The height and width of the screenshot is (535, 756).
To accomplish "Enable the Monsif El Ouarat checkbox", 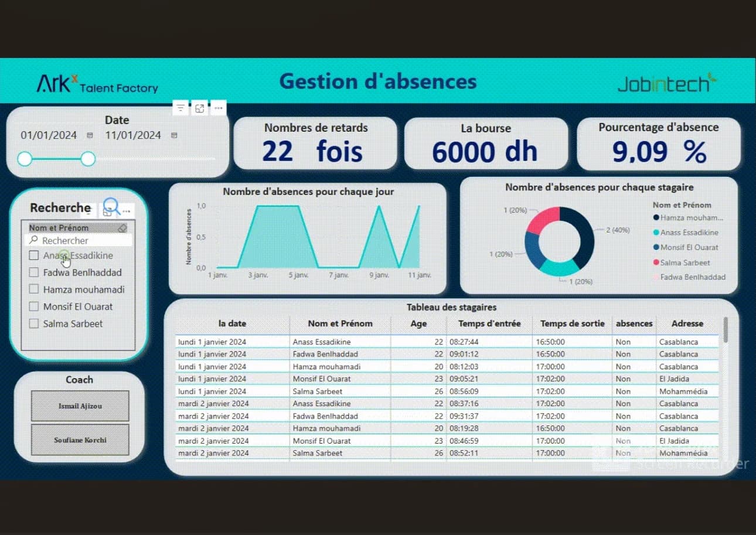I will tap(34, 306).
